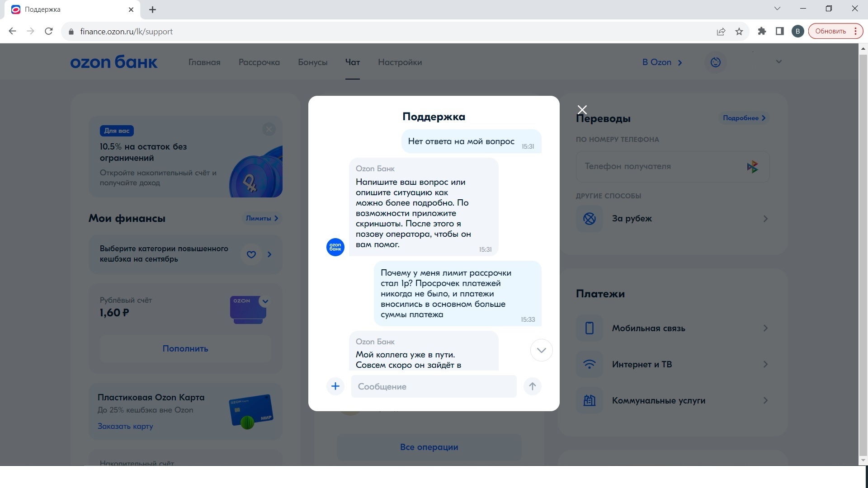The width and height of the screenshot is (868, 488).
Task: Expand the Рублёвый счёт card dropdown
Action: (265, 301)
